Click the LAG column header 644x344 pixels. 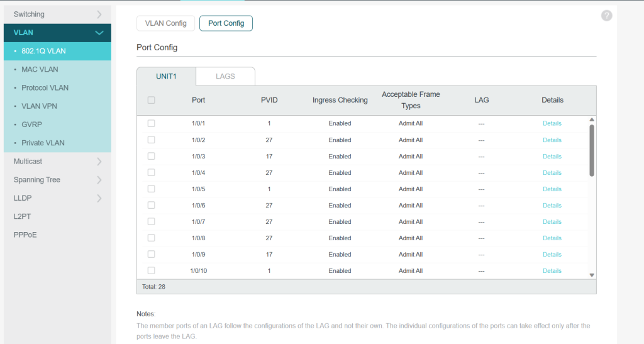pos(481,100)
